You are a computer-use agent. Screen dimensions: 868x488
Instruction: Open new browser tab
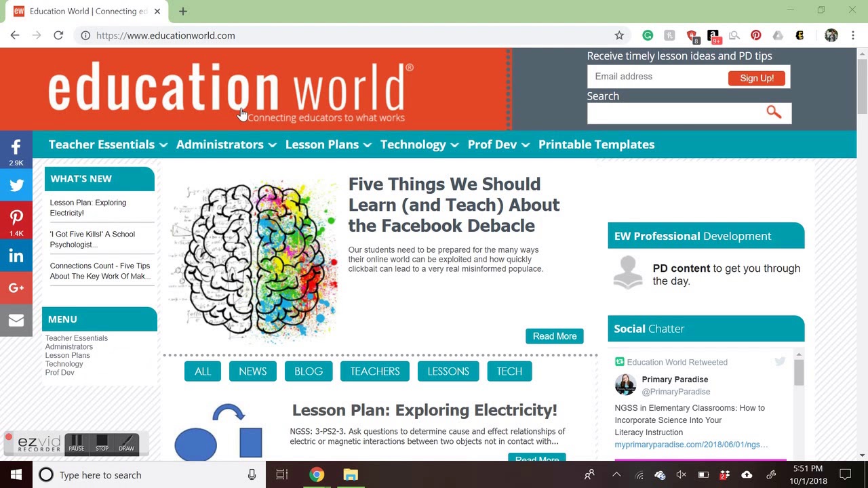click(183, 11)
